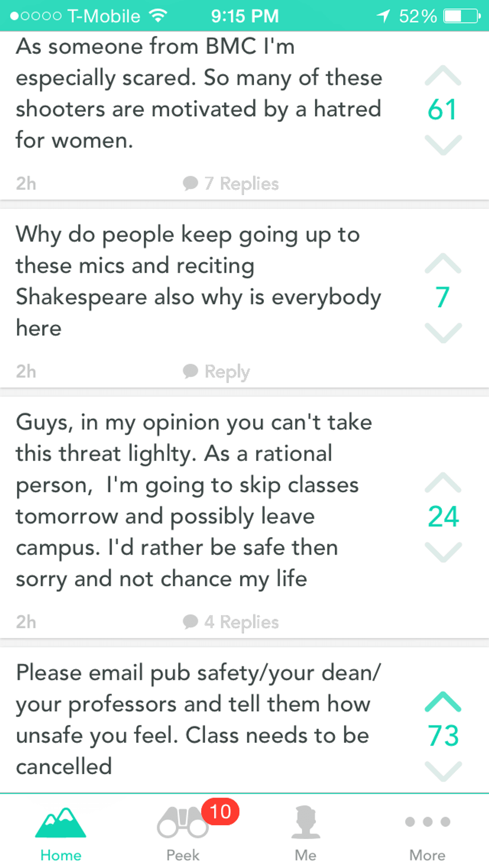489x868 pixels.
Task: Open the Me profile tab
Action: pos(305,831)
